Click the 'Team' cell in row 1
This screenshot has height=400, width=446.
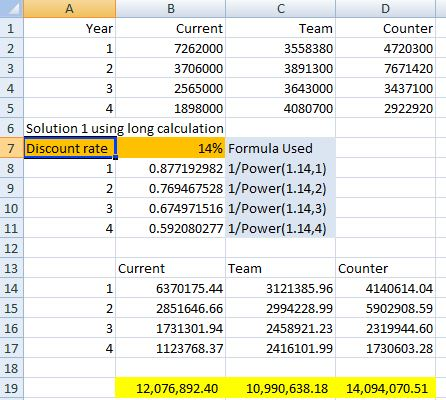(x=281, y=28)
